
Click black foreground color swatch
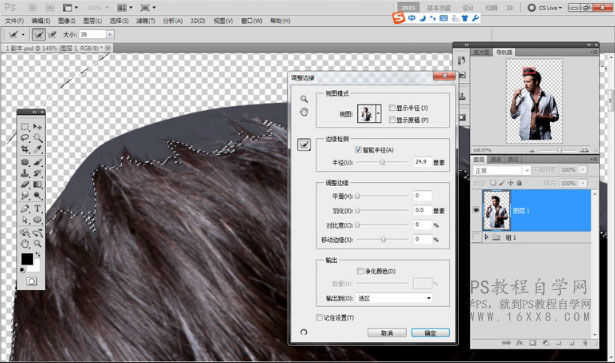(x=27, y=259)
